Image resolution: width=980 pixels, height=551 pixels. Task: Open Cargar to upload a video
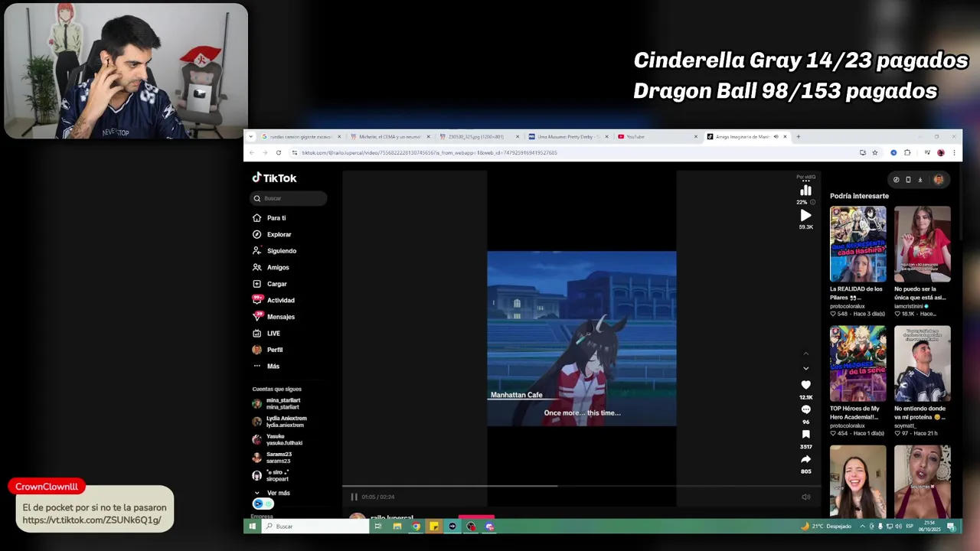pyautogui.click(x=269, y=284)
